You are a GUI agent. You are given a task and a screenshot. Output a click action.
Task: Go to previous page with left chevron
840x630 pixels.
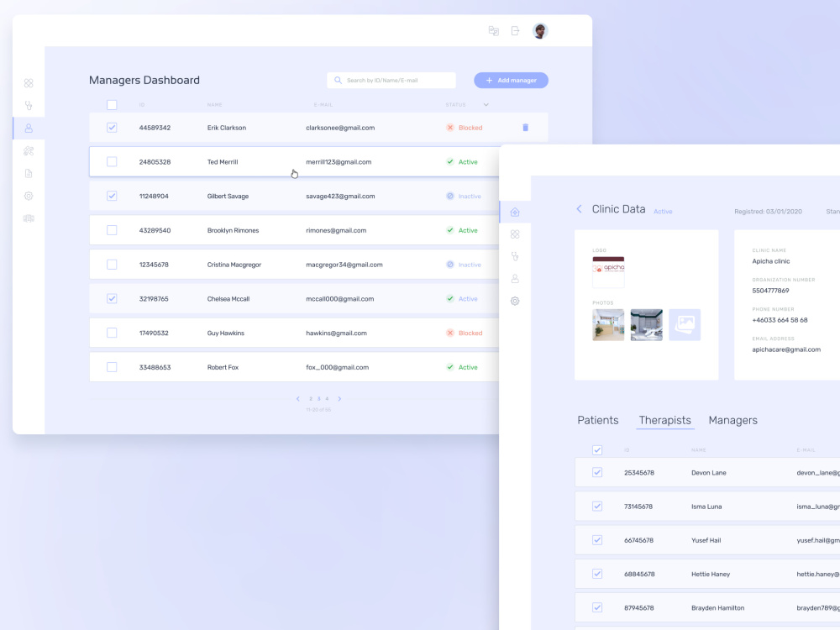click(x=298, y=398)
